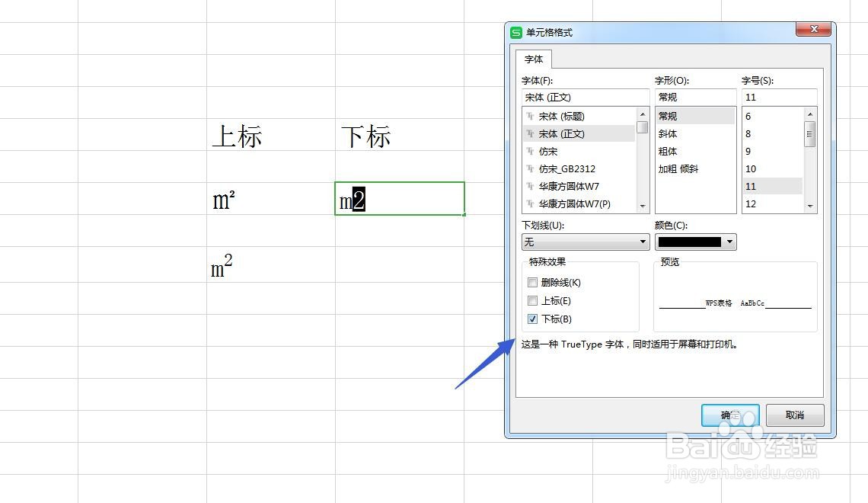Enable 删除线 strikethrough checkbox
Image resolution: width=868 pixels, height=503 pixels.
coord(532,283)
